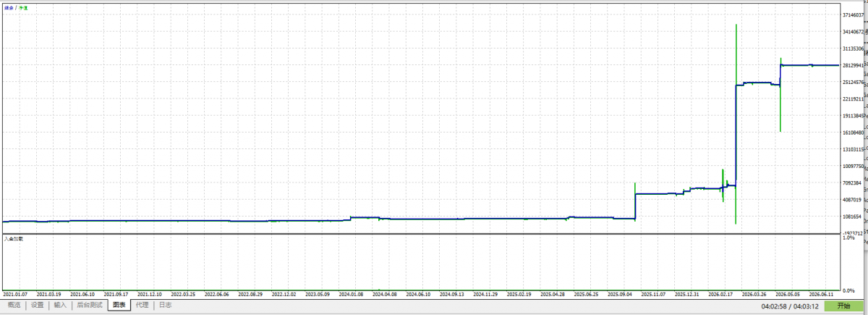Click the divider between chart and 入金加载 panel

(x=421, y=233)
